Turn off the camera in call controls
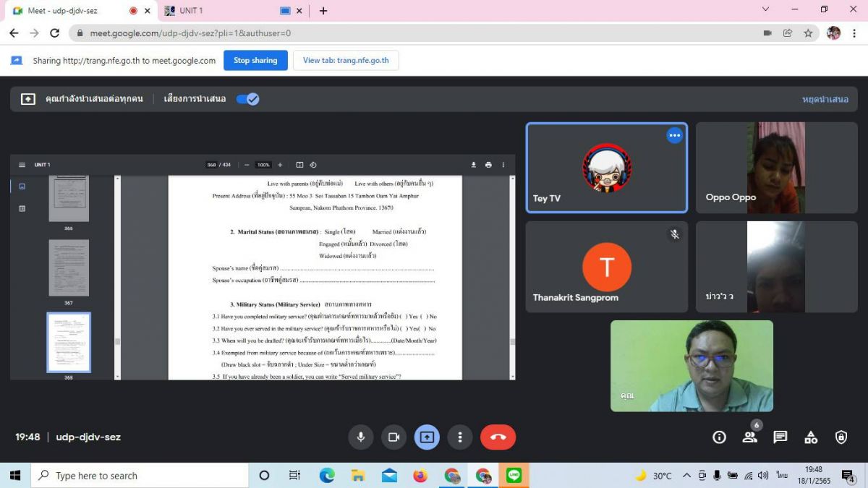The height and width of the screenshot is (488, 868). click(393, 437)
